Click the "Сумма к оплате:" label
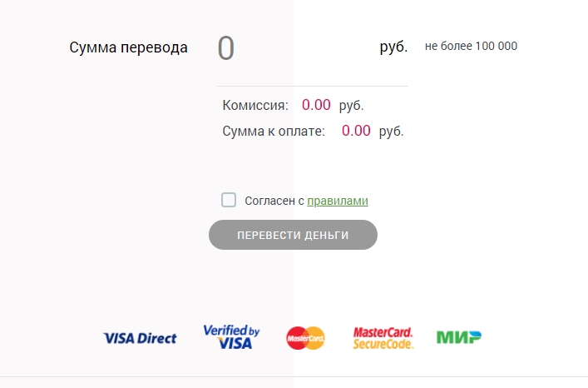The width and height of the screenshot is (588, 388). 274,131
